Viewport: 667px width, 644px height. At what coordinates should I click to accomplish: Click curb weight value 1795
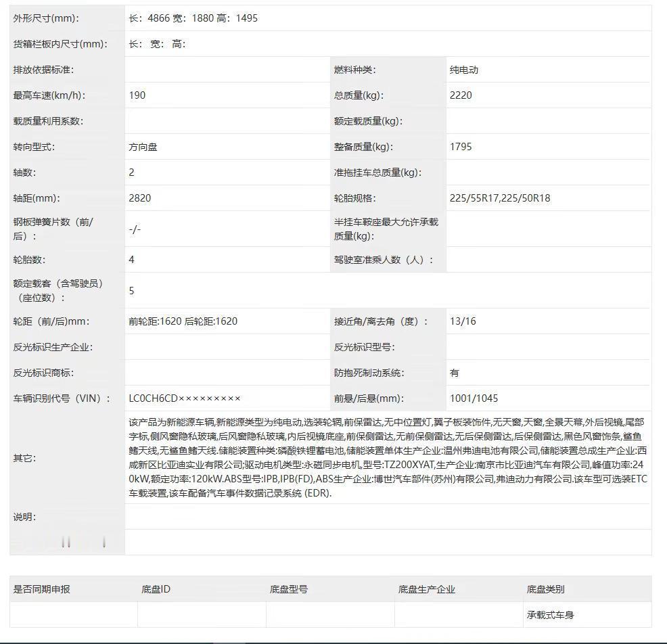[x=461, y=147]
